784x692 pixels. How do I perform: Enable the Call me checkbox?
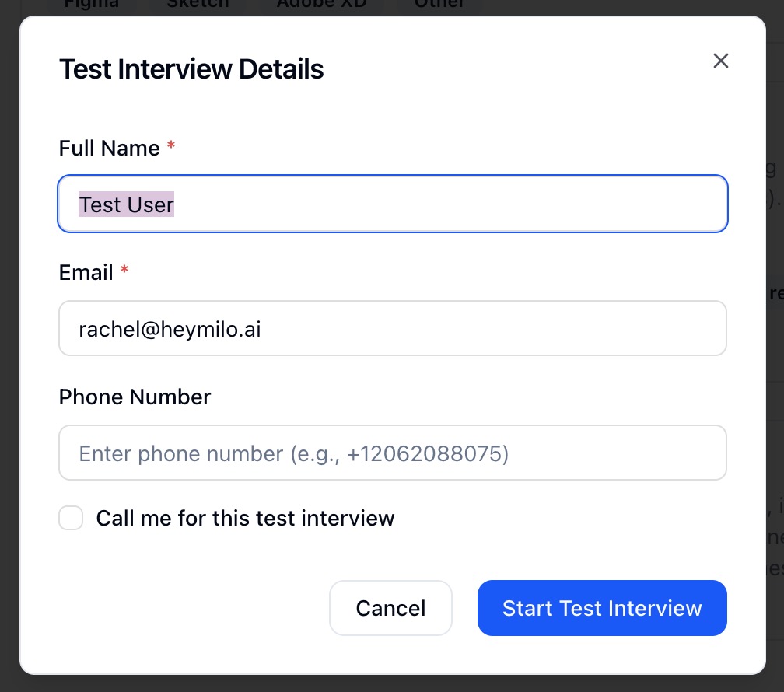pos(72,518)
